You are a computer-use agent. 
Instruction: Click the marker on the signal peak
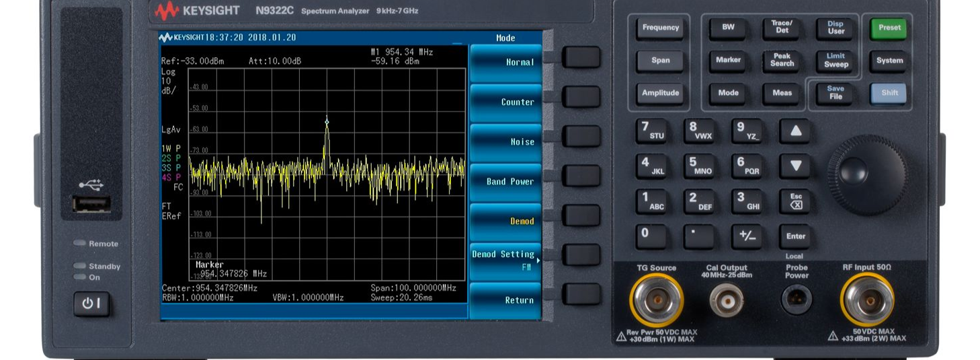pos(327,122)
